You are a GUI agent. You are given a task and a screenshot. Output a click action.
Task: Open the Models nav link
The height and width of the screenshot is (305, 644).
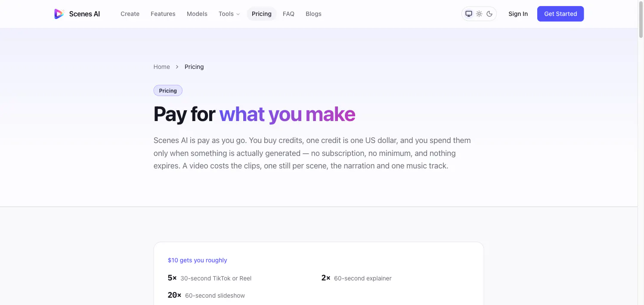197,14
